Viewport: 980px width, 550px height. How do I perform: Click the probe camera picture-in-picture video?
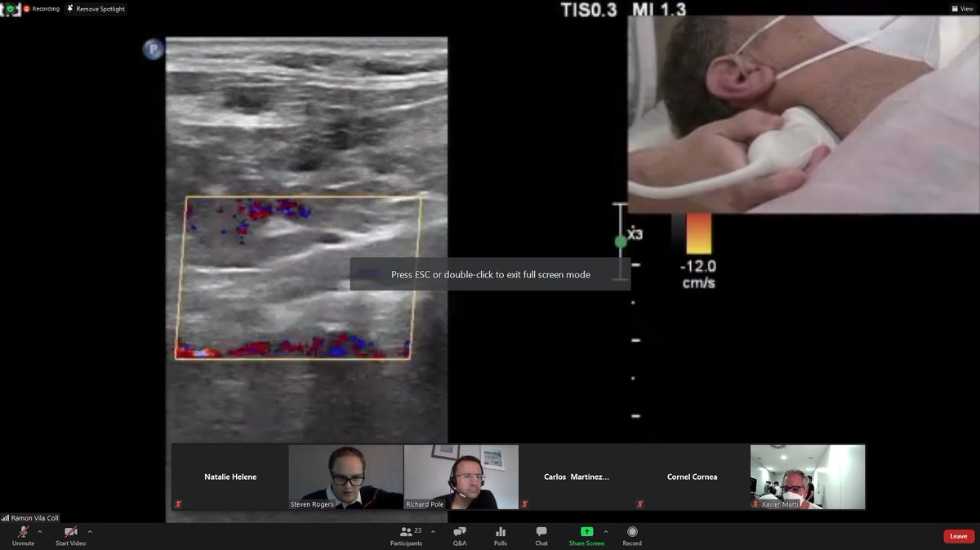[804, 114]
